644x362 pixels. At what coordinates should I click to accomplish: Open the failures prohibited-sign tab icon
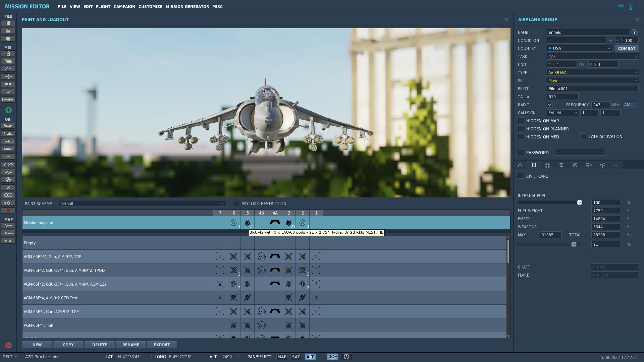pos(575,165)
